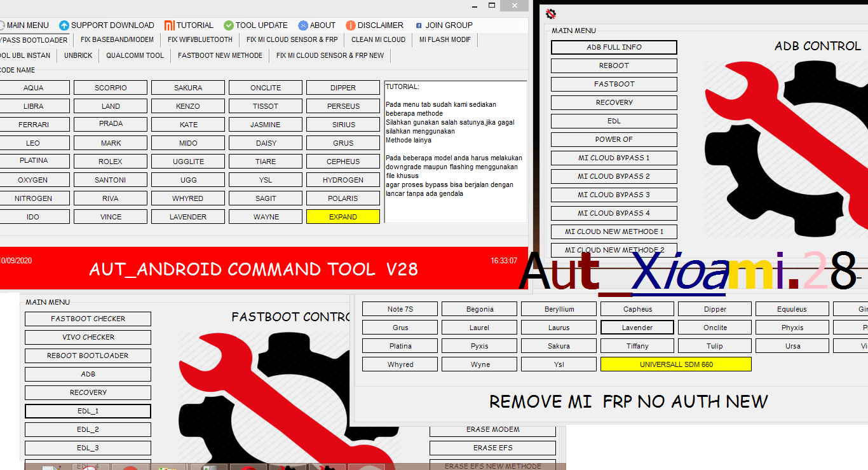Image resolution: width=868 pixels, height=470 pixels.
Task: Run MI CLOUD BYPASS 3
Action: pyautogui.click(x=614, y=195)
